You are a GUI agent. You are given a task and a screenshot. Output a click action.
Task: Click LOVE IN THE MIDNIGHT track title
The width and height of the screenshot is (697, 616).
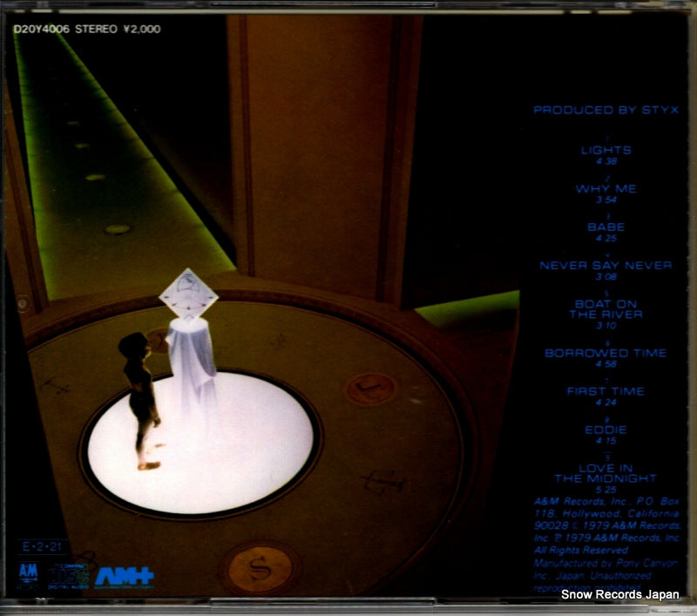(606, 473)
